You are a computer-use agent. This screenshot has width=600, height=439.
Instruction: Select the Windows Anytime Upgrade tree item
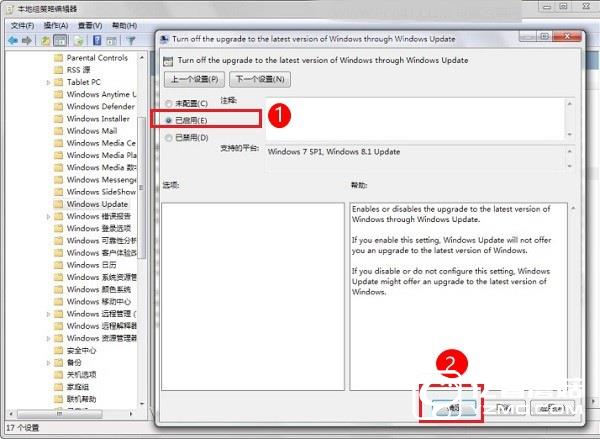coord(101,95)
